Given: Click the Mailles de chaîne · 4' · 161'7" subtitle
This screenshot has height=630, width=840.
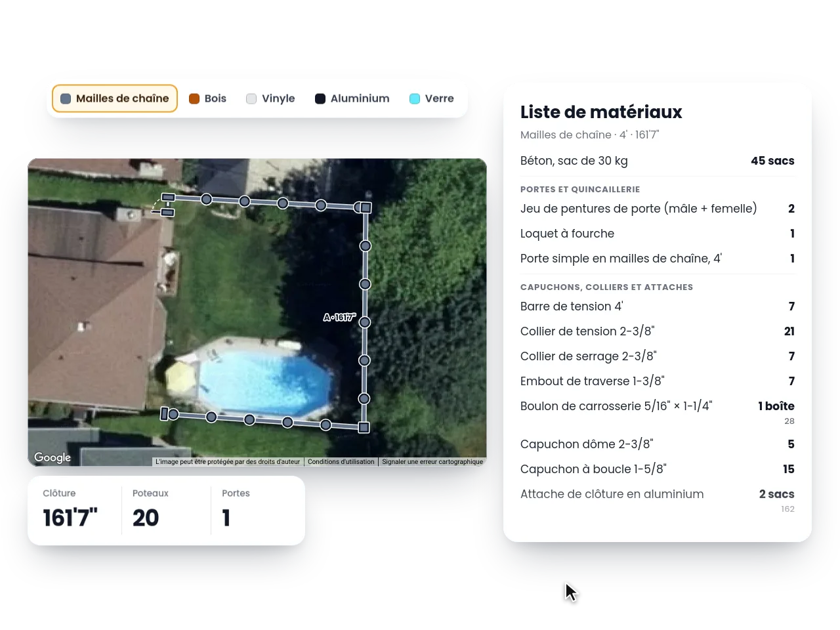Looking at the screenshot, I should click(x=589, y=135).
